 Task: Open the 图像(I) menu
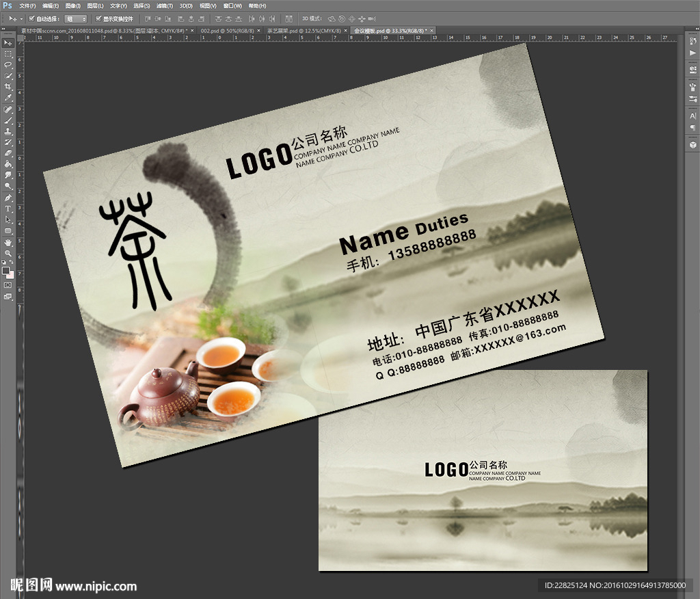(72, 5)
